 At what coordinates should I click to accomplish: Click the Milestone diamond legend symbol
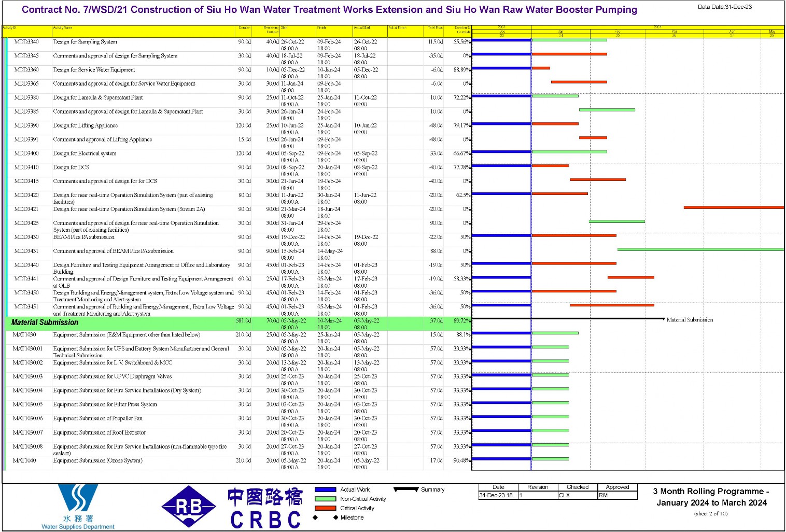tap(326, 517)
